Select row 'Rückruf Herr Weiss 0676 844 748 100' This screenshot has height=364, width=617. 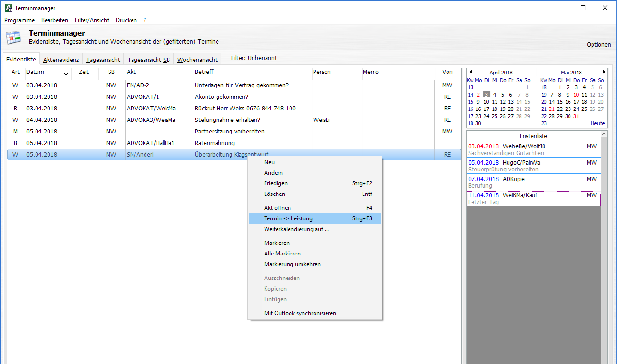(234, 109)
